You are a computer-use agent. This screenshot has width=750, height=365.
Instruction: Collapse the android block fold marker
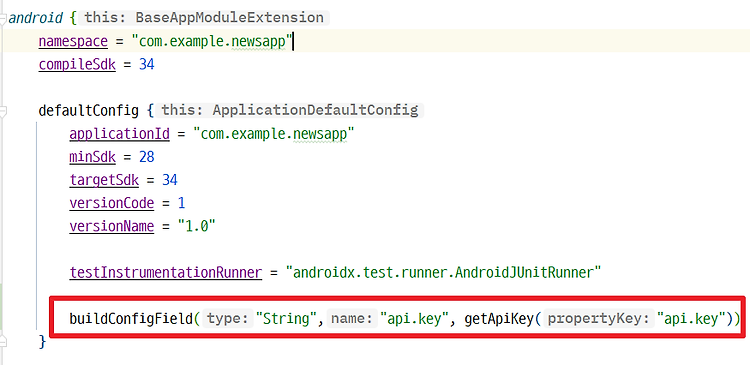(3, 18)
